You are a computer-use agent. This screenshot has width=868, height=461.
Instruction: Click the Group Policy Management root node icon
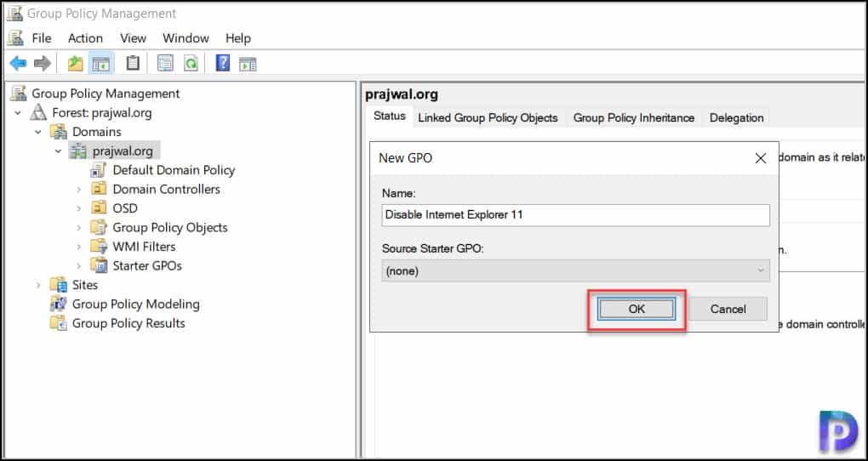[18, 93]
